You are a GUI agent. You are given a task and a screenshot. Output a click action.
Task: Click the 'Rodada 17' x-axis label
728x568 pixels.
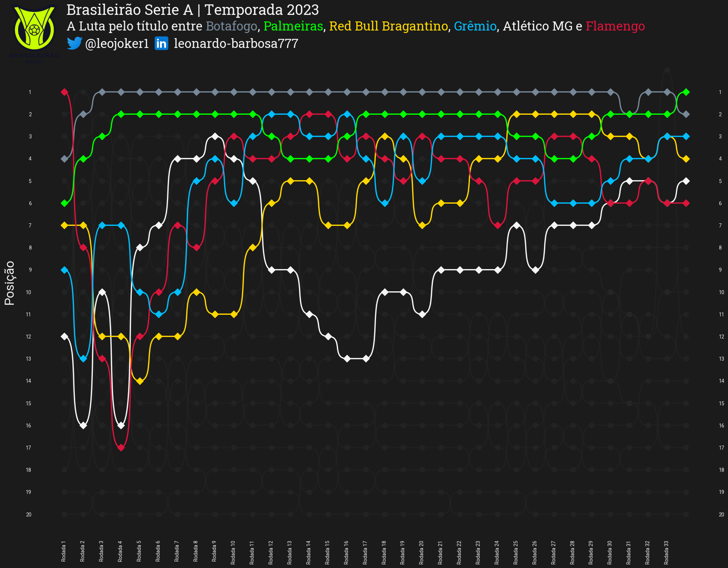365,552
